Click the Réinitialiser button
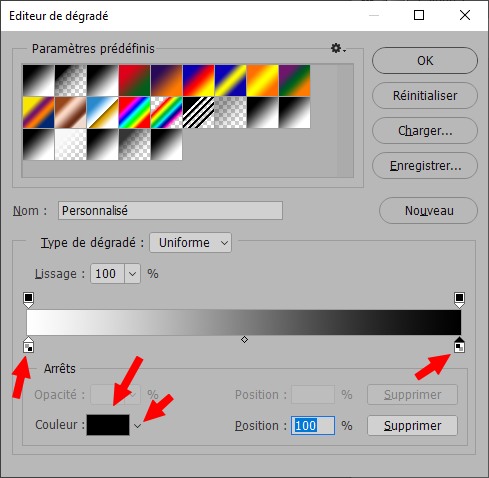 [425, 96]
